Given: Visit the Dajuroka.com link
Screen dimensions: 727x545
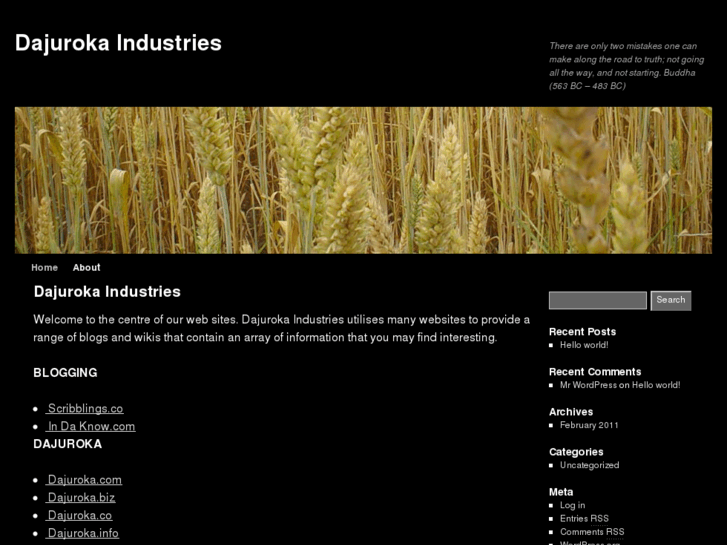Looking at the screenshot, I should pos(84,480).
